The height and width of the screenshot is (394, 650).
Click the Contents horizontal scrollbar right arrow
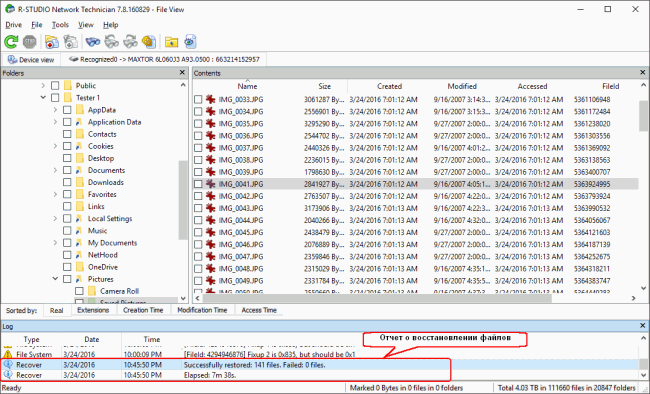pyautogui.click(x=633, y=298)
